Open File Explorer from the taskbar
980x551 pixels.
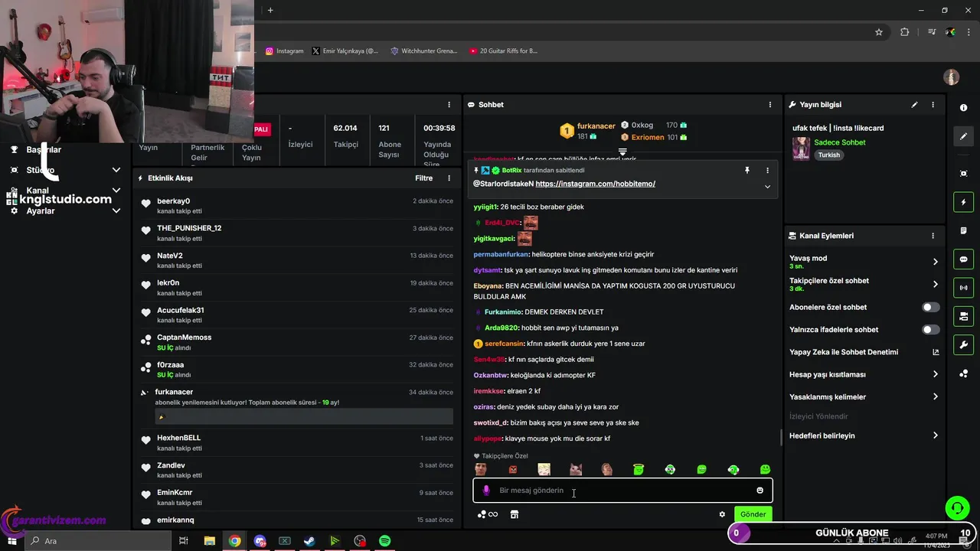[x=209, y=541]
